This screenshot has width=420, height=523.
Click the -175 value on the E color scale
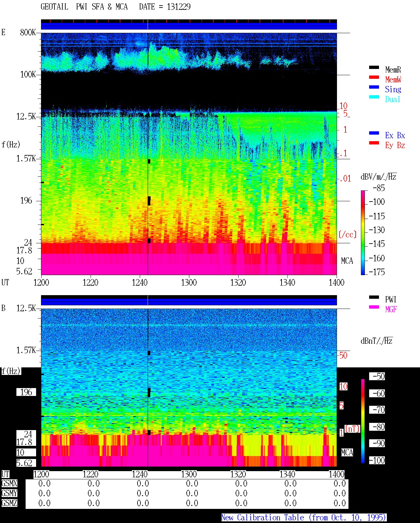tap(377, 272)
